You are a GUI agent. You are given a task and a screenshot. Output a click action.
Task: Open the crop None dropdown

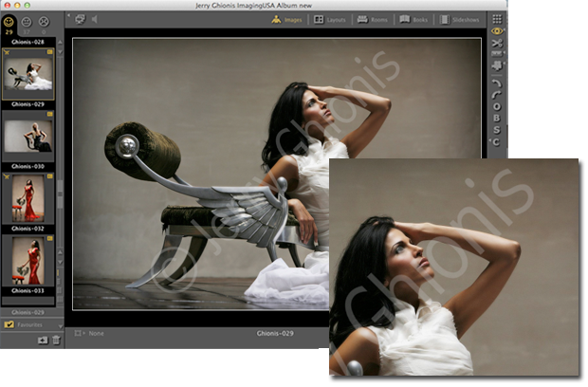[x=93, y=334]
